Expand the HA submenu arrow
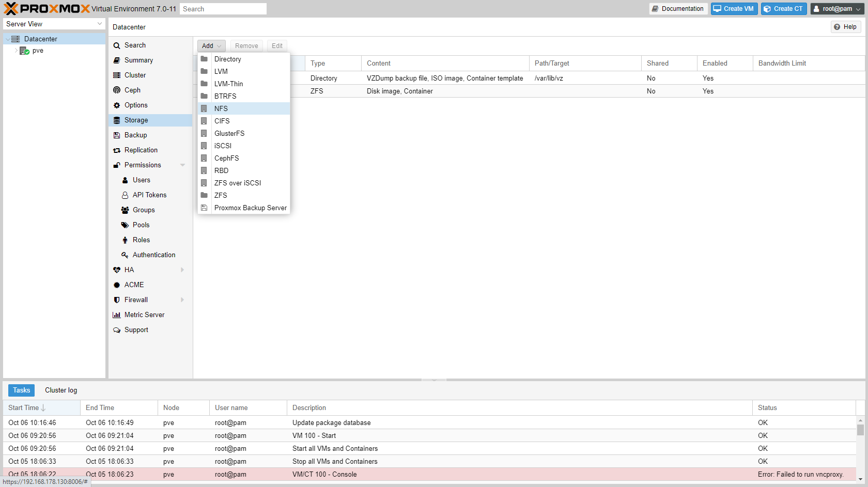Image resolution: width=868 pixels, height=487 pixels. tap(182, 270)
